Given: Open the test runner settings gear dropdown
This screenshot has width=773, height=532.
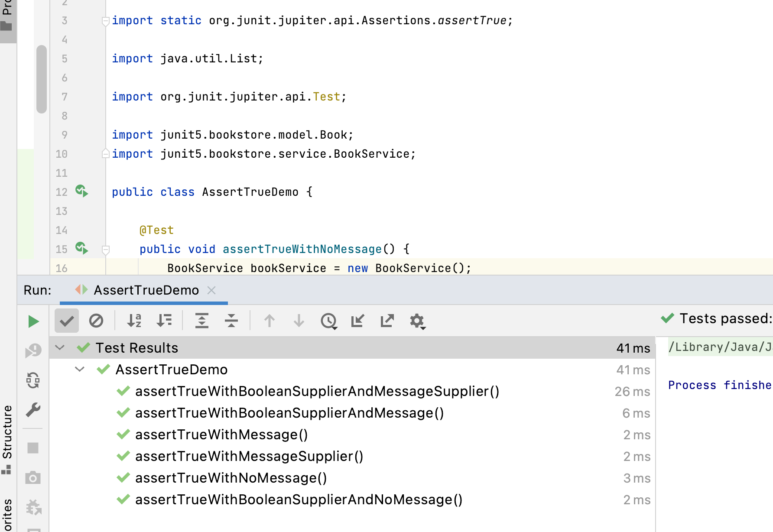Looking at the screenshot, I should tap(416, 321).
